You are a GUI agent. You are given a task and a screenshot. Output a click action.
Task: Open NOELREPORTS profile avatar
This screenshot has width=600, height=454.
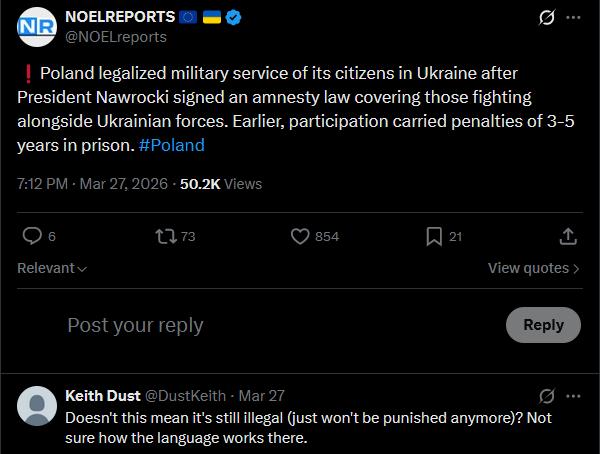tap(38, 27)
